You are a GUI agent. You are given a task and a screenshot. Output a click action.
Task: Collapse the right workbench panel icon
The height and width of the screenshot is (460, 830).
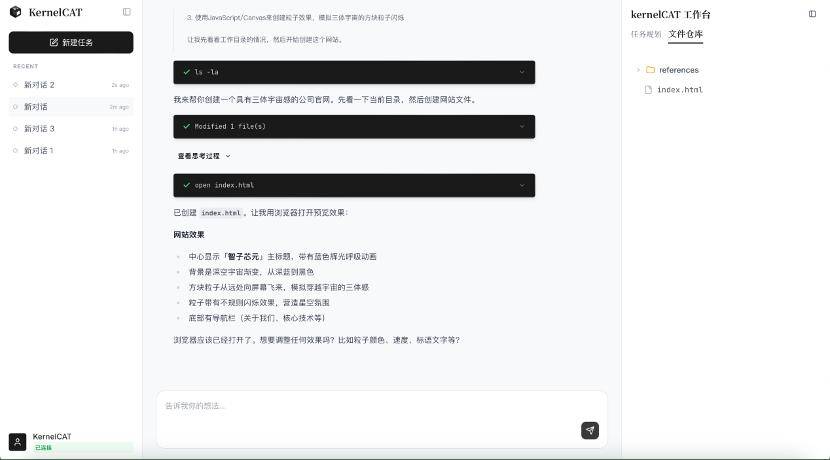pyautogui.click(x=812, y=14)
